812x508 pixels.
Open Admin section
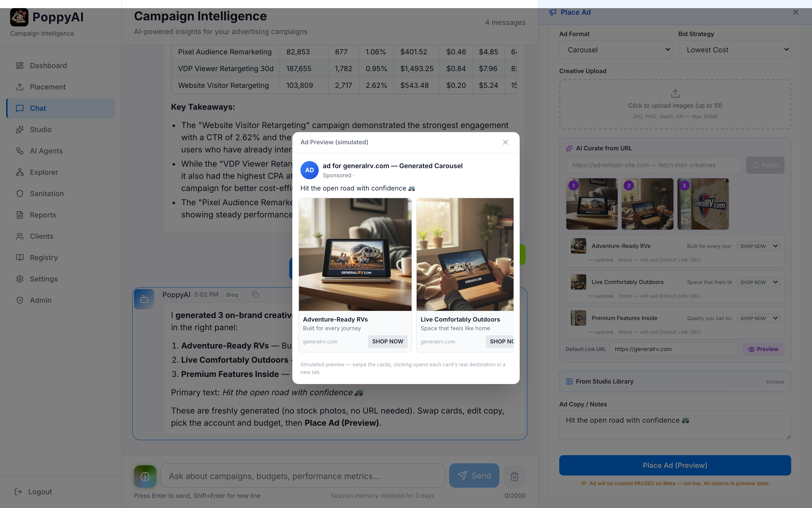60,300
